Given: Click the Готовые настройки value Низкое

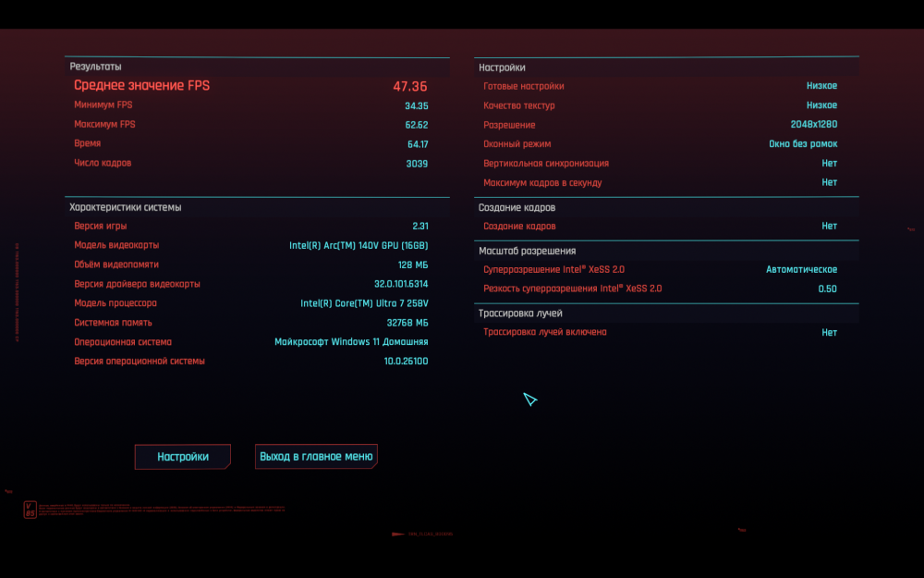Looking at the screenshot, I should pos(822,85).
